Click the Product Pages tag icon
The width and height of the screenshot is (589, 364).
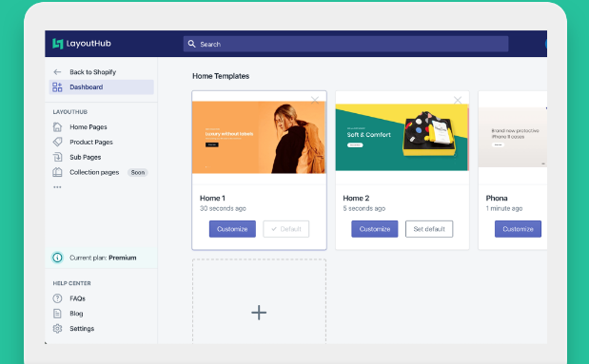(57, 142)
